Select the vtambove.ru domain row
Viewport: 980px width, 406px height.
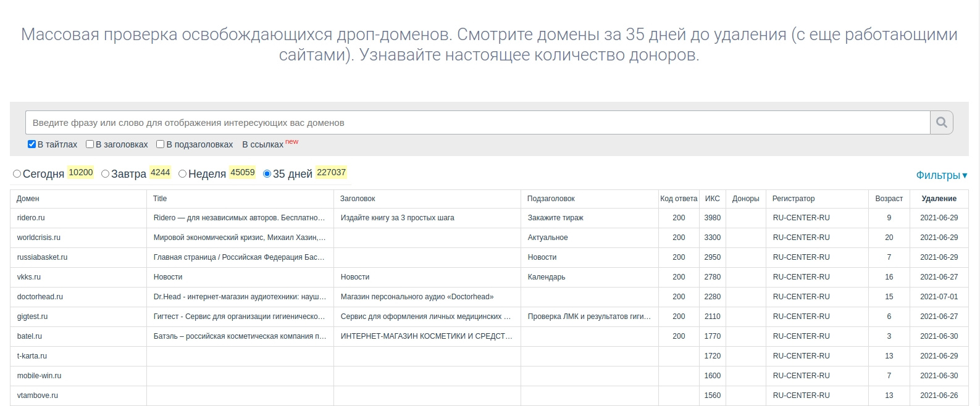pos(38,396)
